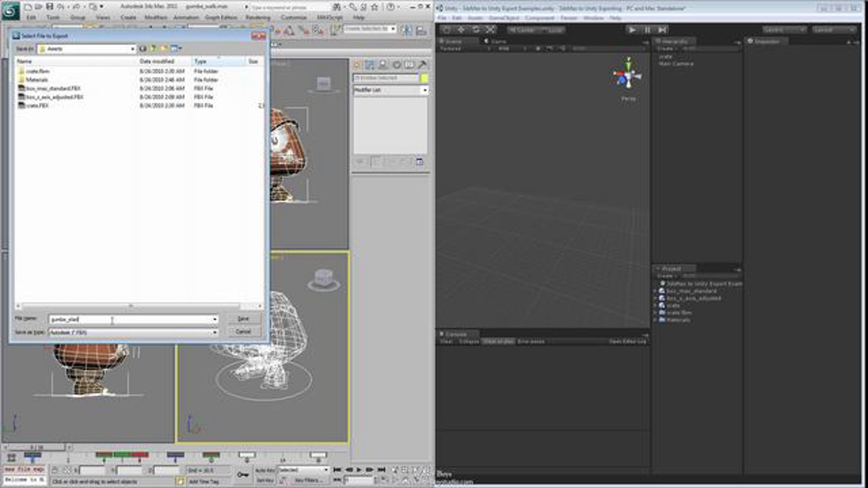The image size is (868, 488).
Task: Select the Unity Scale tool
Action: click(x=490, y=30)
